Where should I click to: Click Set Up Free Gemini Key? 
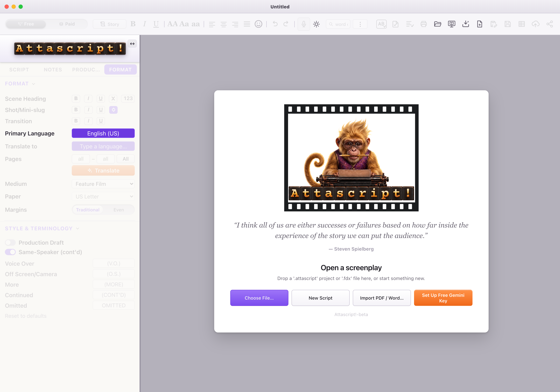[443, 298]
